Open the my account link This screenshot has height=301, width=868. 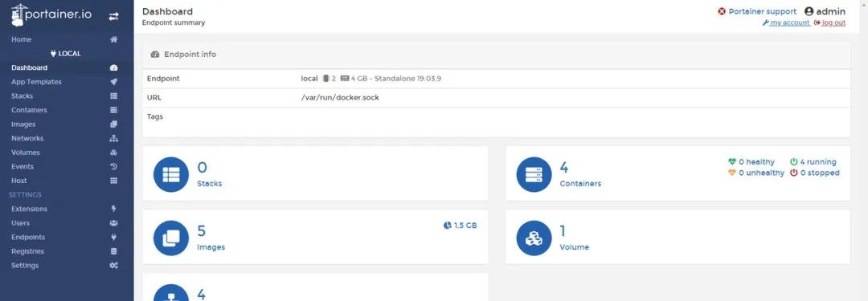(x=787, y=22)
